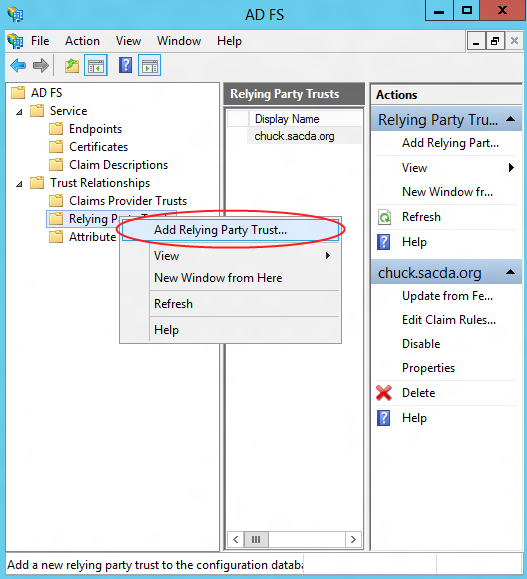
Task: Click the Up One Level folder icon
Action: (72, 66)
